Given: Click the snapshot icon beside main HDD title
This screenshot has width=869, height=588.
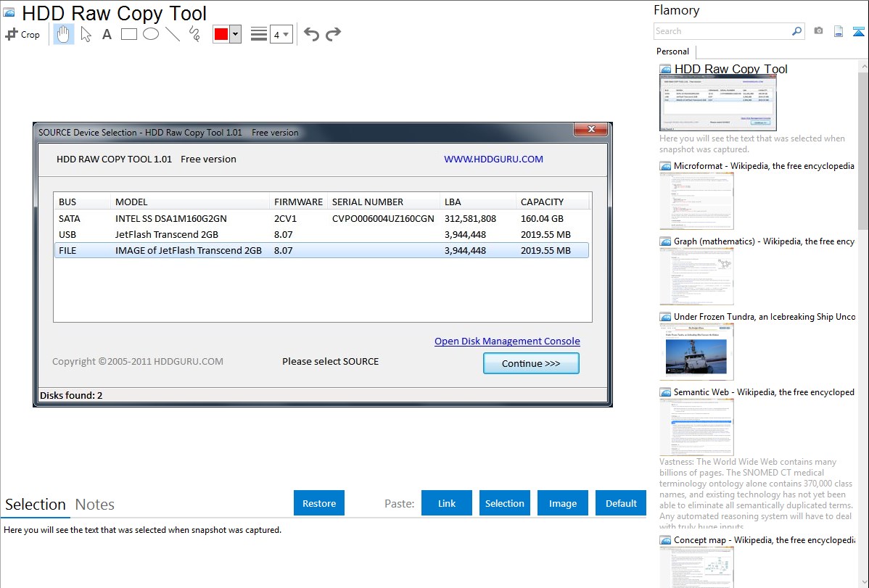Looking at the screenshot, I should point(9,13).
